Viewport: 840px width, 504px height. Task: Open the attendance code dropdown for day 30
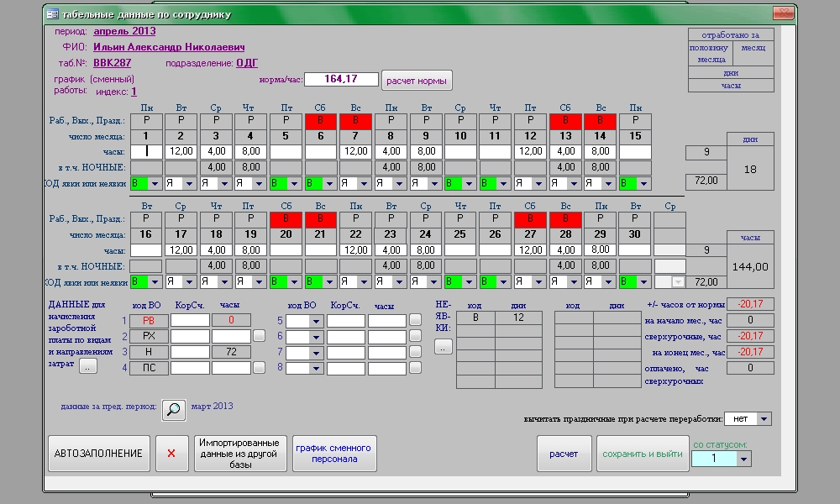point(643,281)
